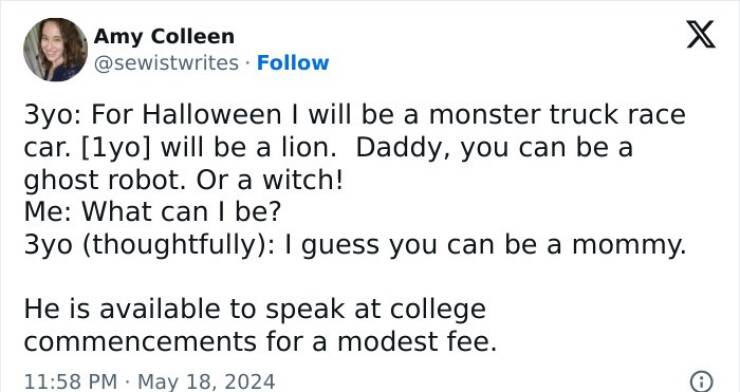Click the "Me: What can I be?" line

tap(152, 212)
